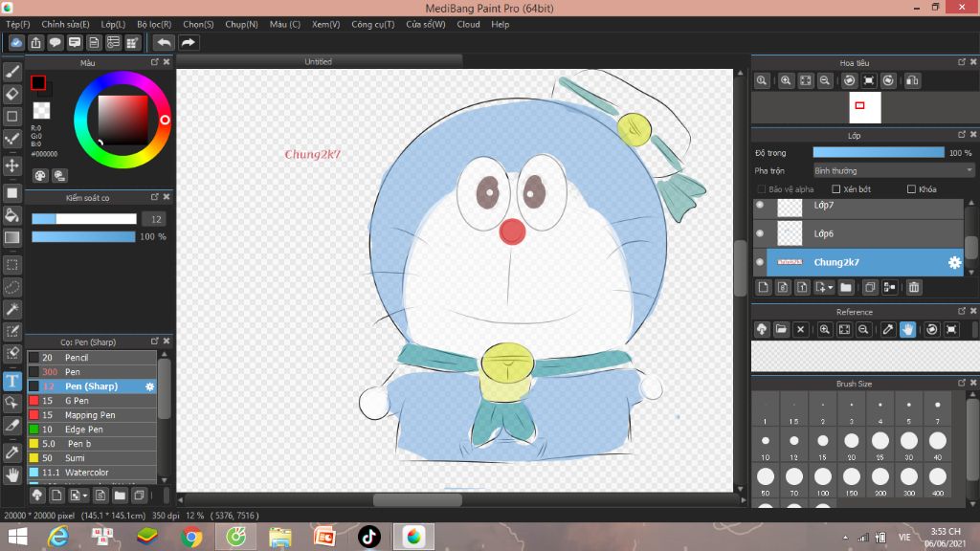Open File Explorer from the taskbar

280,537
